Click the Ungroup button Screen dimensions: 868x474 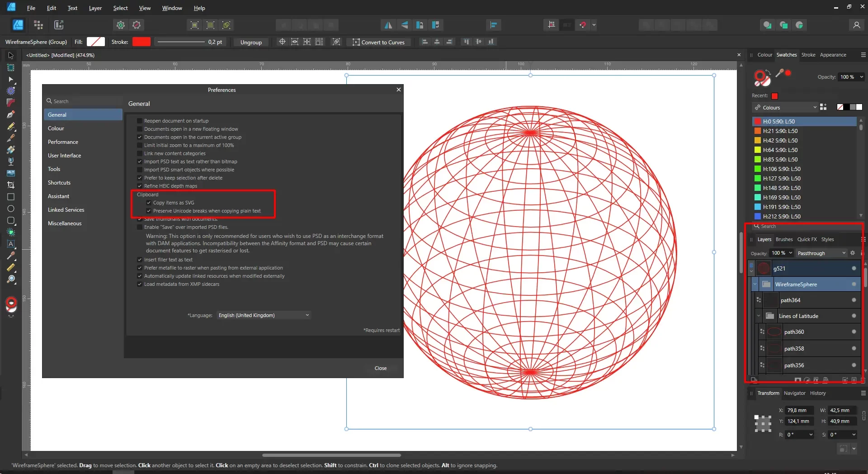[251, 42]
